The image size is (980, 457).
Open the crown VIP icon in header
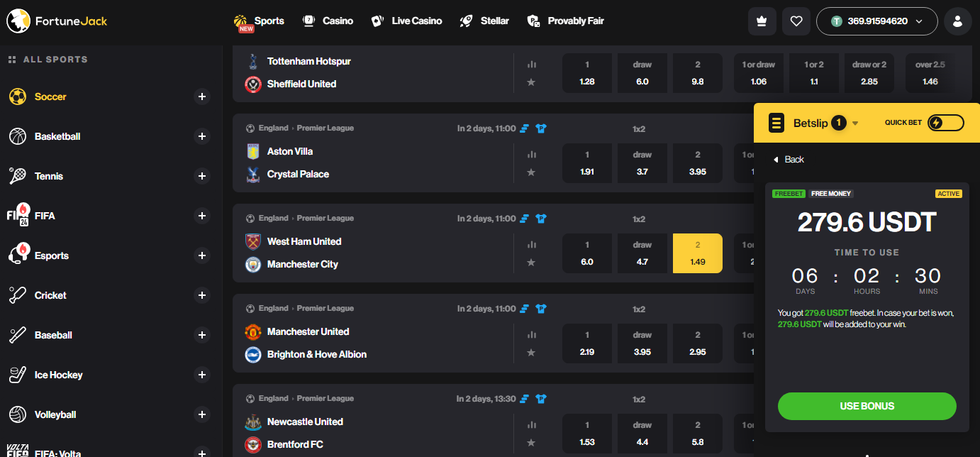click(x=762, y=21)
